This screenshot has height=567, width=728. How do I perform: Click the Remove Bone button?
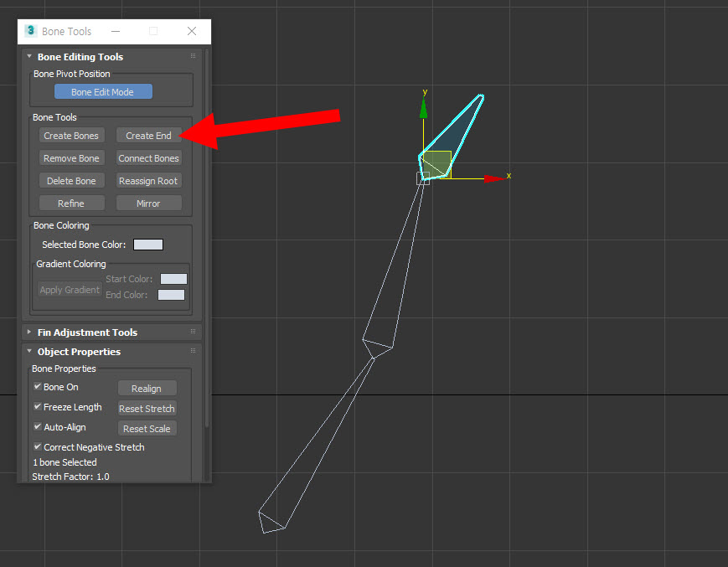click(71, 158)
